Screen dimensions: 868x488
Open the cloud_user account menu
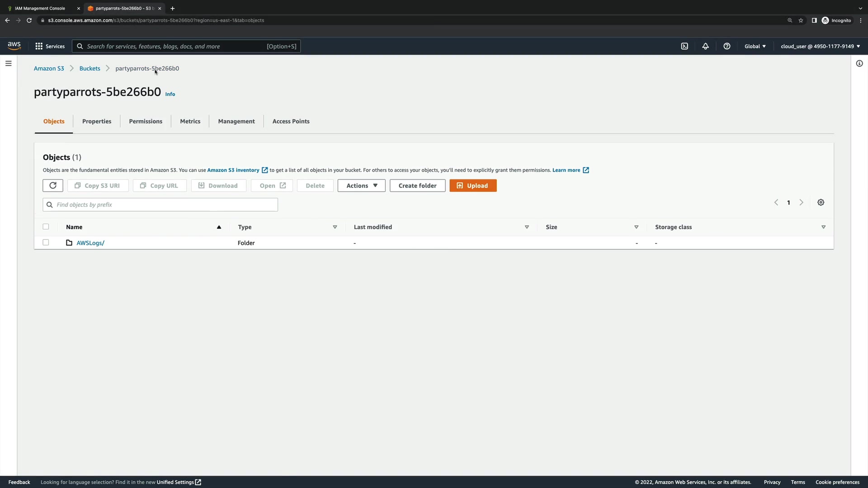pos(820,46)
